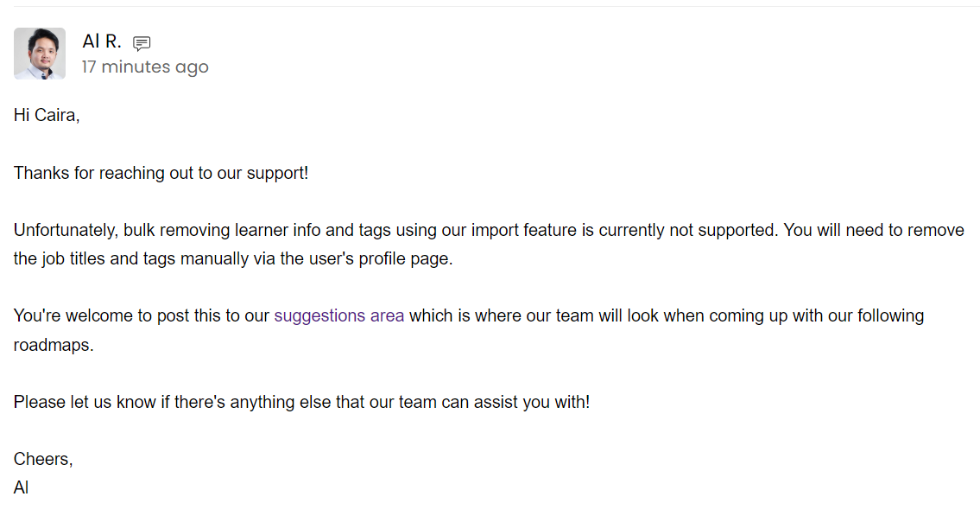
Task: Click the word roadmaps
Action: click(54, 345)
